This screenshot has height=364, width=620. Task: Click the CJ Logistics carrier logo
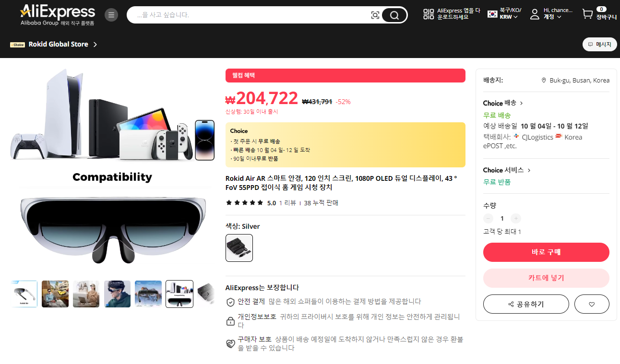click(x=516, y=137)
